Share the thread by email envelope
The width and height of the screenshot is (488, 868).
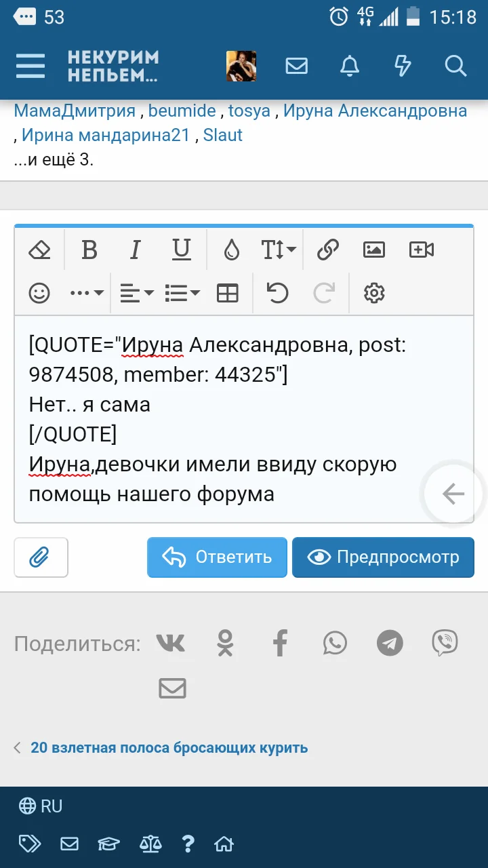pyautogui.click(x=172, y=688)
